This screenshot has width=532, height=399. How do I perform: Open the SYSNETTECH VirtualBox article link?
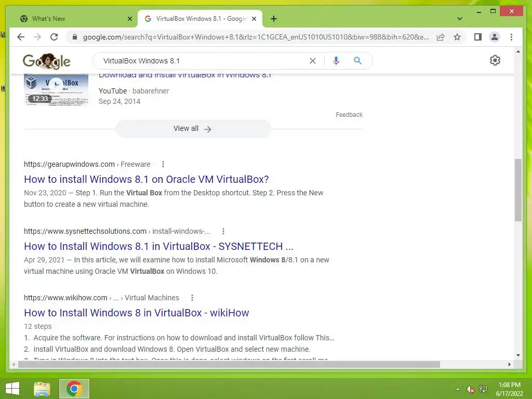[158, 246]
